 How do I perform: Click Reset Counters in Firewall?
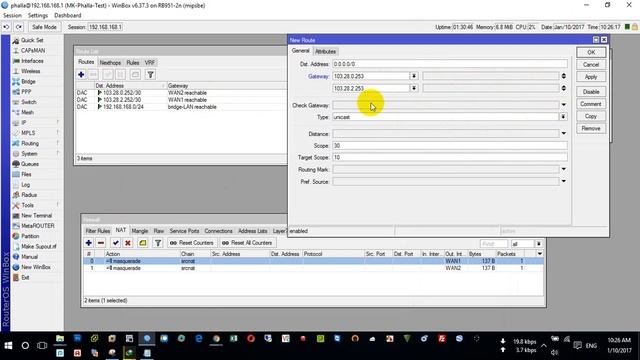click(x=191, y=243)
